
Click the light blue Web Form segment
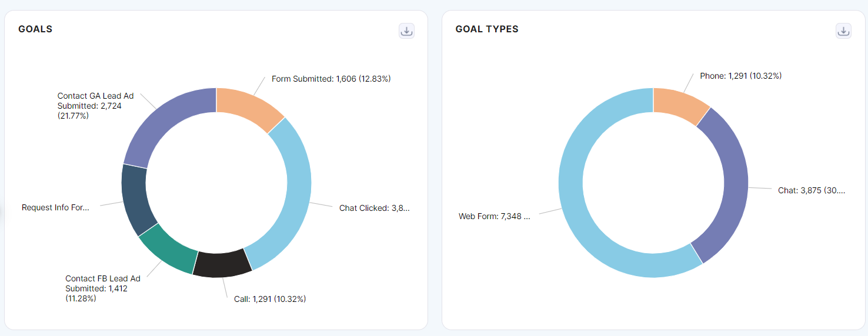pyautogui.click(x=588, y=223)
